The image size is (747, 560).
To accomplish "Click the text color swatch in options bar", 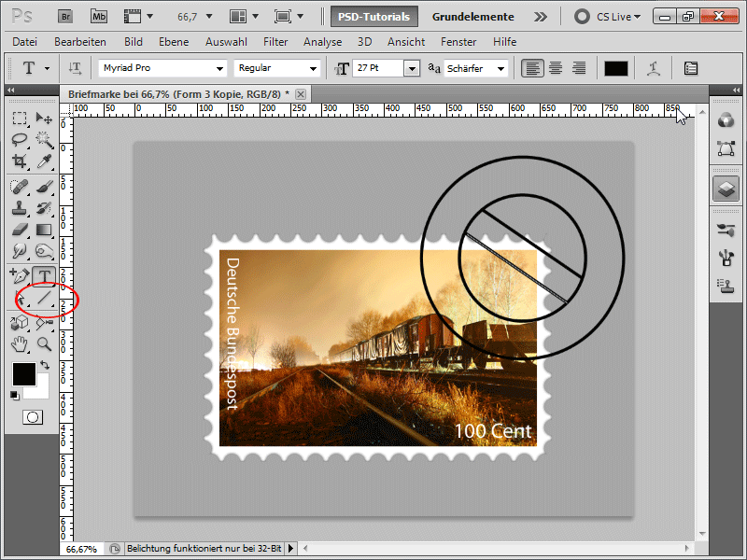I will click(616, 68).
